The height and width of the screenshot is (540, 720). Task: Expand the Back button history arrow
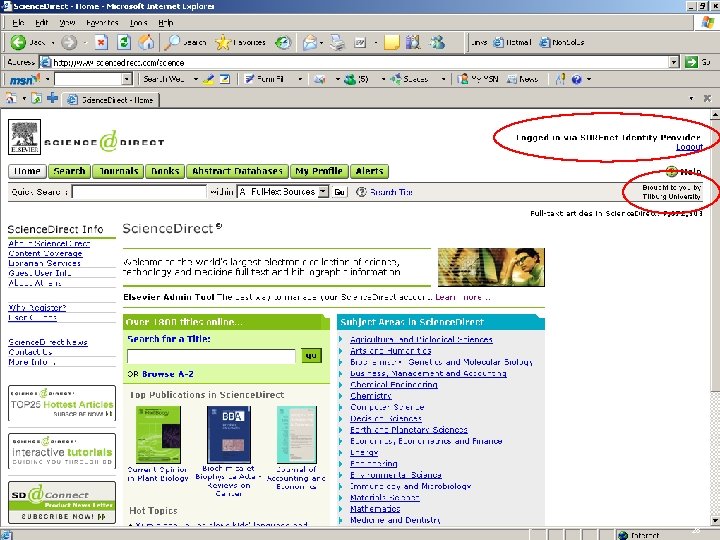(52, 43)
